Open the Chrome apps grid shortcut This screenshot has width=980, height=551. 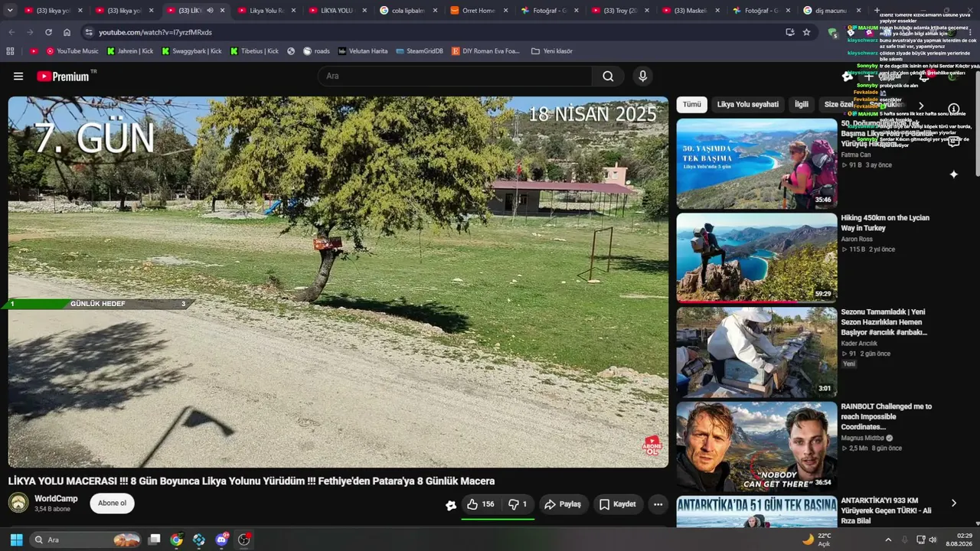point(10,51)
